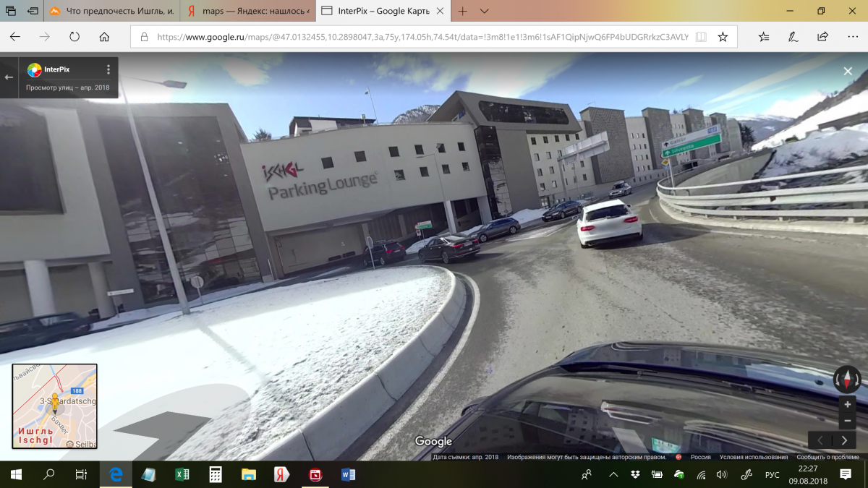Open File Explorer from the taskbar
Viewport: 868px width, 488px height.
click(x=248, y=474)
